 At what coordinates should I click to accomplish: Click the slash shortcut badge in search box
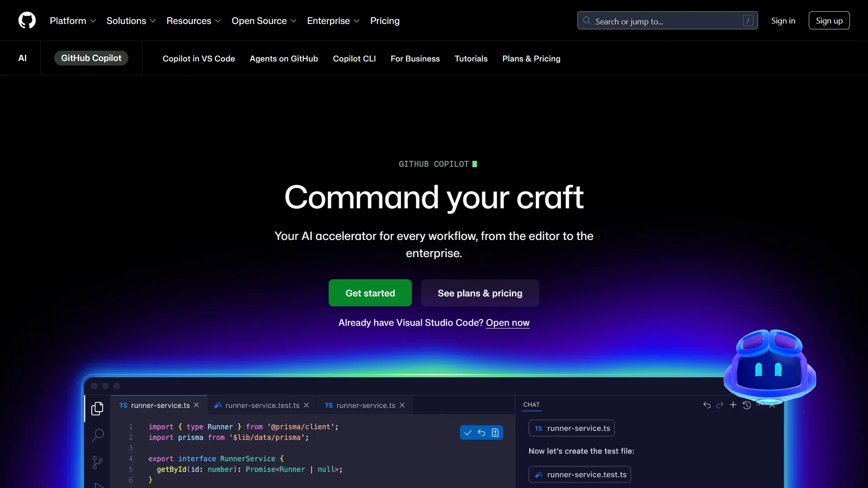pos(748,20)
